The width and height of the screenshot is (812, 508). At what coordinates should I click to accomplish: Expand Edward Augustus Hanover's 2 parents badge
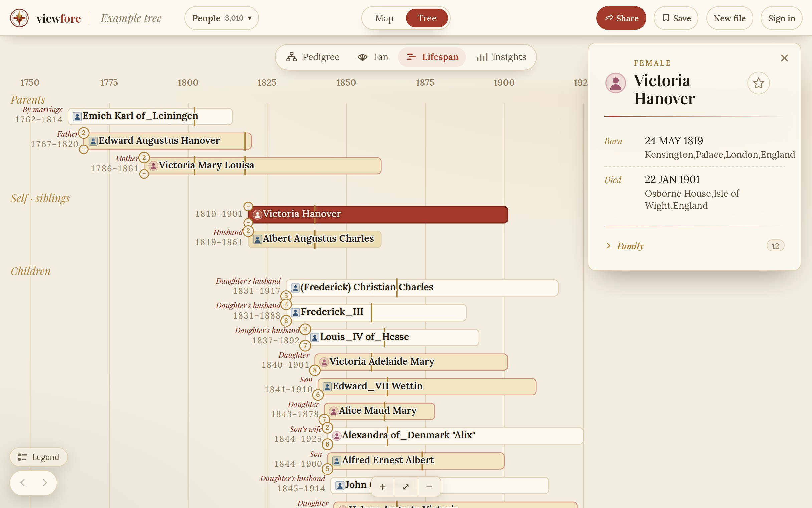pyautogui.click(x=84, y=133)
